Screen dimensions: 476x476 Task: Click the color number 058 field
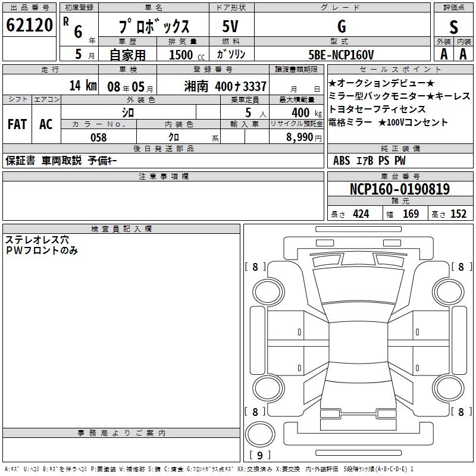(99, 137)
